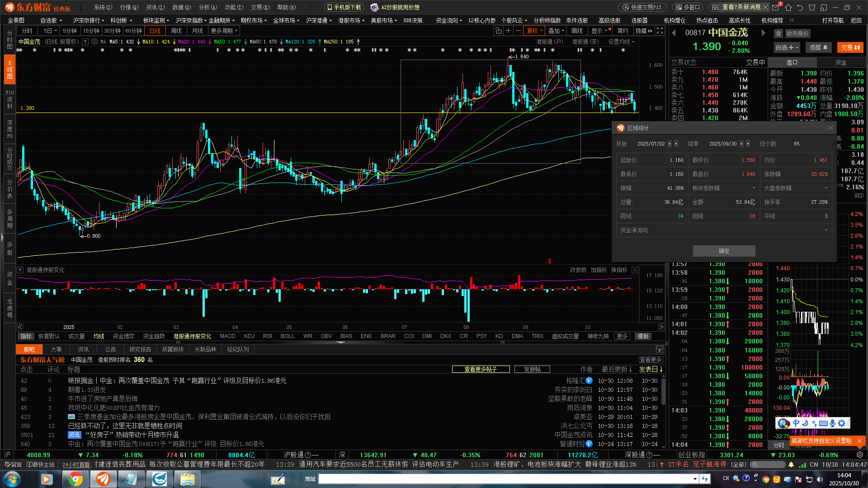Increment the start date stepper arrow
Viewport: 868px width, 488px height.
[676, 144]
